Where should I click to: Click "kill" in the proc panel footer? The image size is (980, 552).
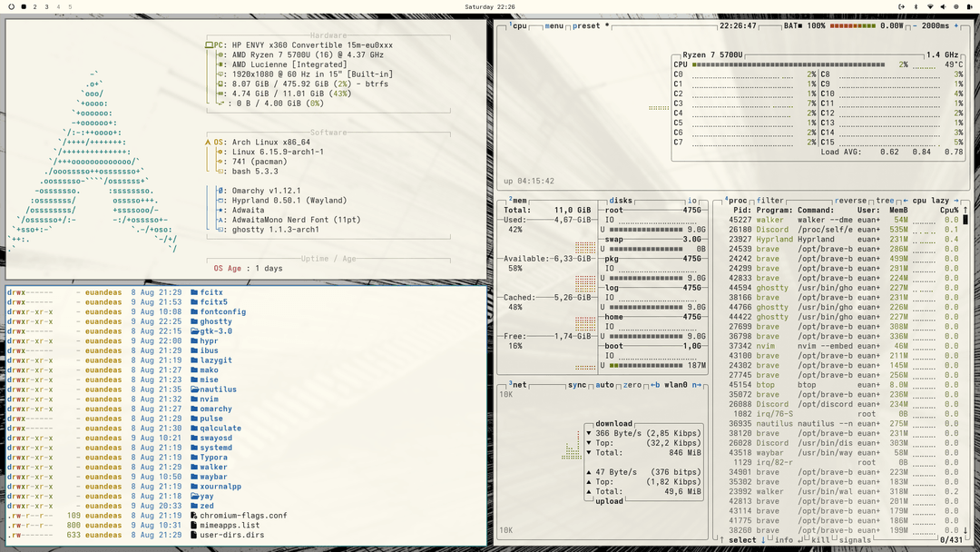pyautogui.click(x=819, y=540)
